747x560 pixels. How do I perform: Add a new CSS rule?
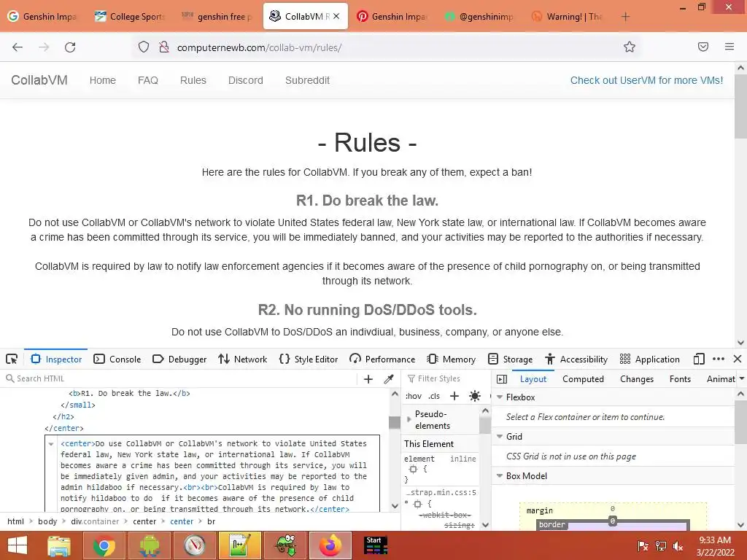(454, 396)
